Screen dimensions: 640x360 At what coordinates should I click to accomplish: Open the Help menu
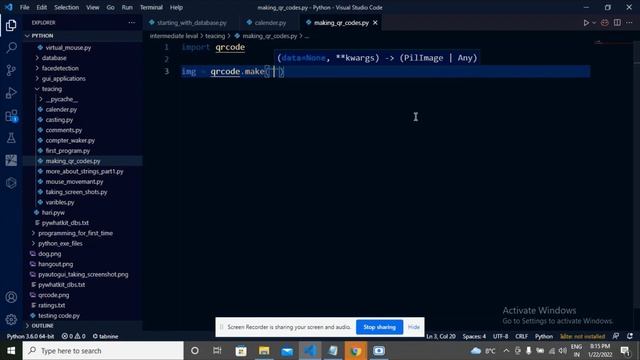[x=176, y=7]
